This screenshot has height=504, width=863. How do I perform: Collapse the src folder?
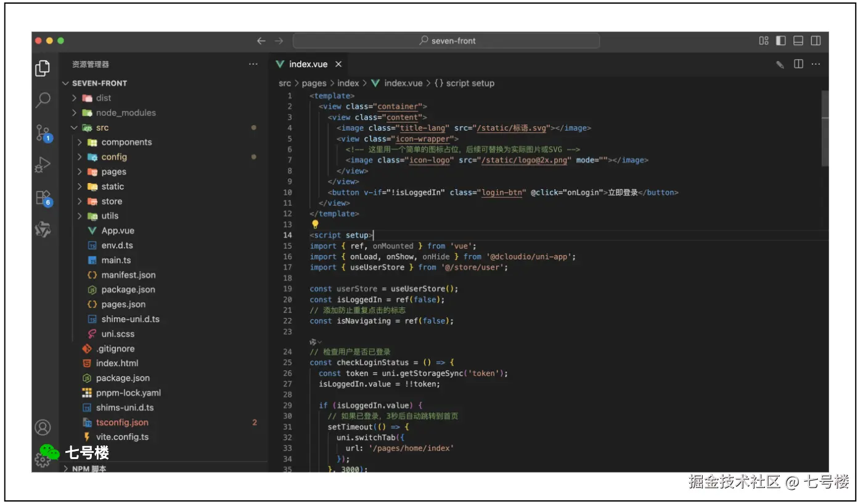(x=102, y=128)
